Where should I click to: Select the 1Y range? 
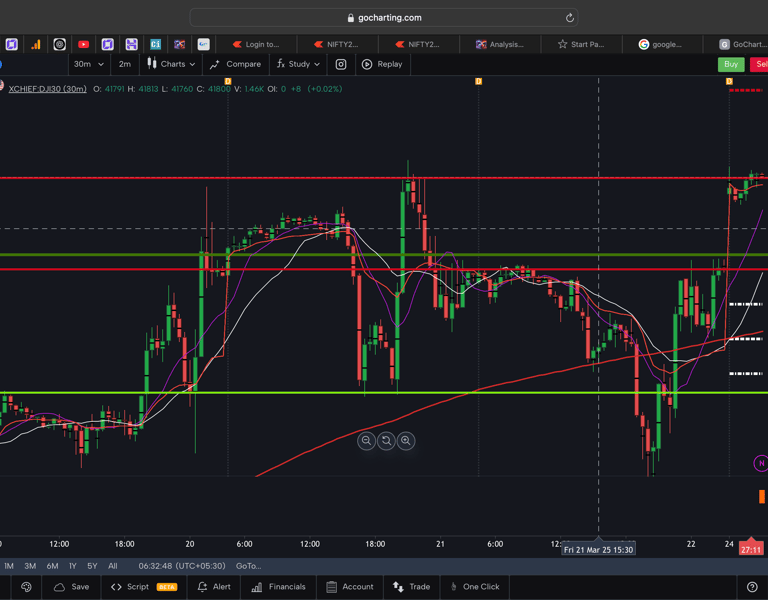pyautogui.click(x=72, y=566)
